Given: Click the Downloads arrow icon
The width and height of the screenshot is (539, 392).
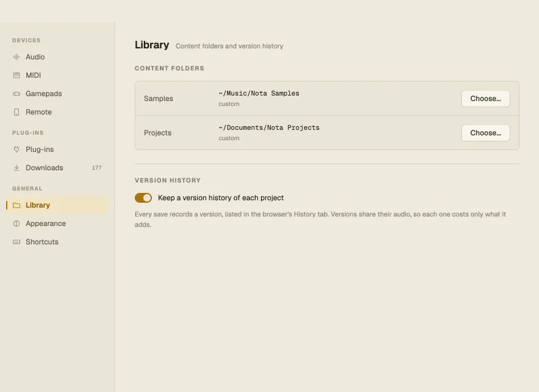Looking at the screenshot, I should click(17, 168).
